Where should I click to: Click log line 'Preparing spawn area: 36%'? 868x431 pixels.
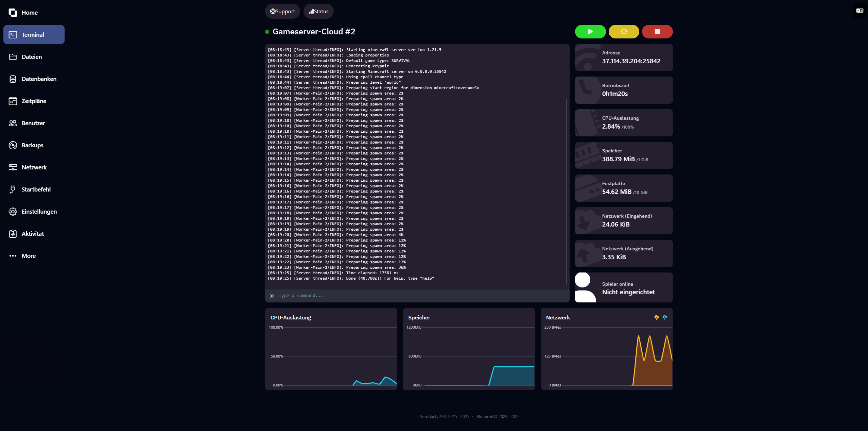coord(336,268)
